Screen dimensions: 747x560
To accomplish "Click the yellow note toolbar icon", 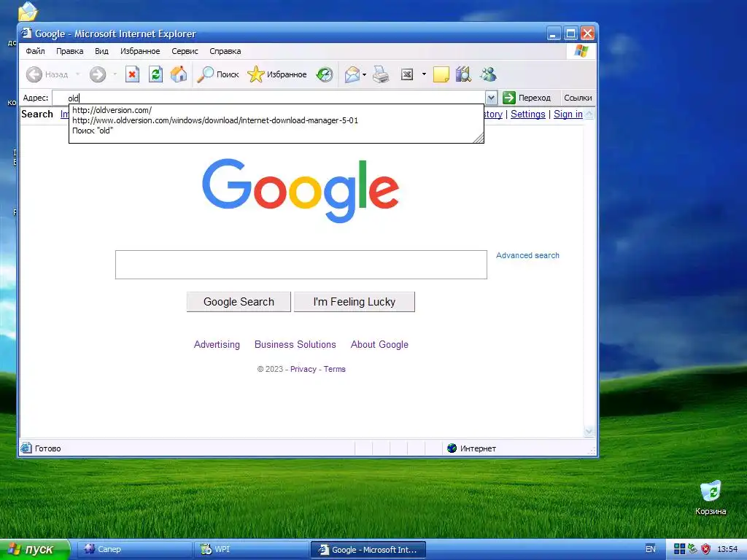I will 441,74.
